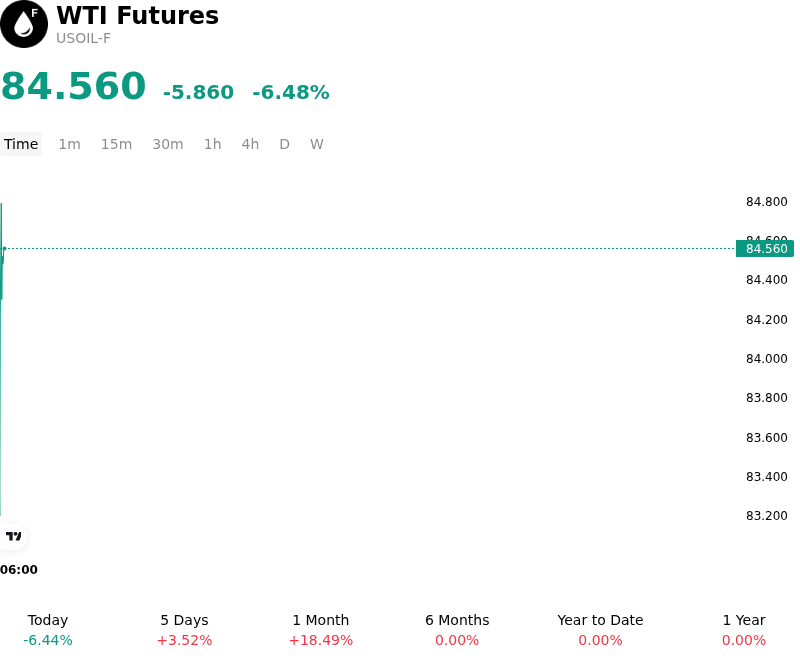Show 1 Month performance range
This screenshot has height=660, width=800.
point(321,630)
